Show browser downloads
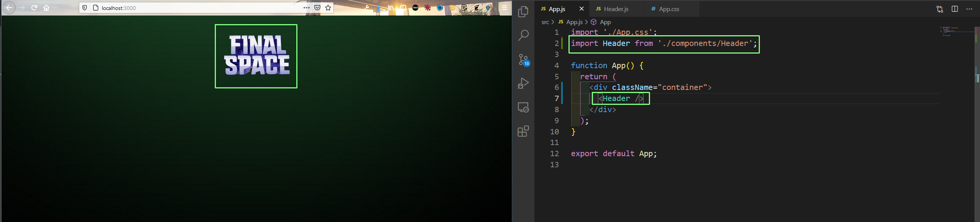The width and height of the screenshot is (980, 222). (379, 8)
